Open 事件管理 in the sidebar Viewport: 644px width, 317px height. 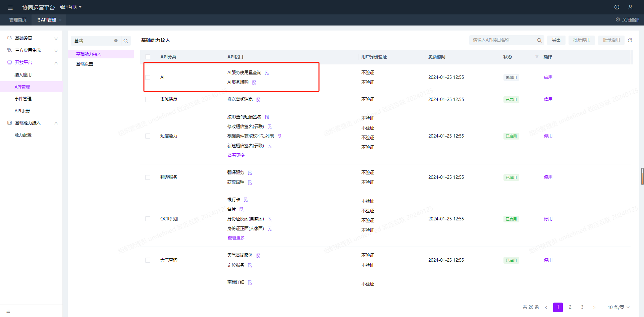[x=23, y=99]
